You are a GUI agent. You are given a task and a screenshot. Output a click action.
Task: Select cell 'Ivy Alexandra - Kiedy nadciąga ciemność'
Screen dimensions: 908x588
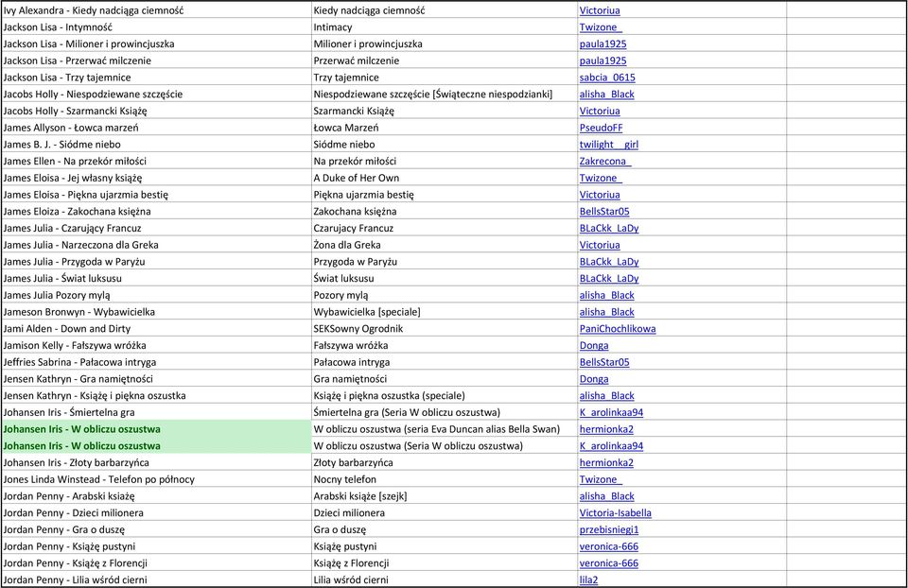click(156, 9)
